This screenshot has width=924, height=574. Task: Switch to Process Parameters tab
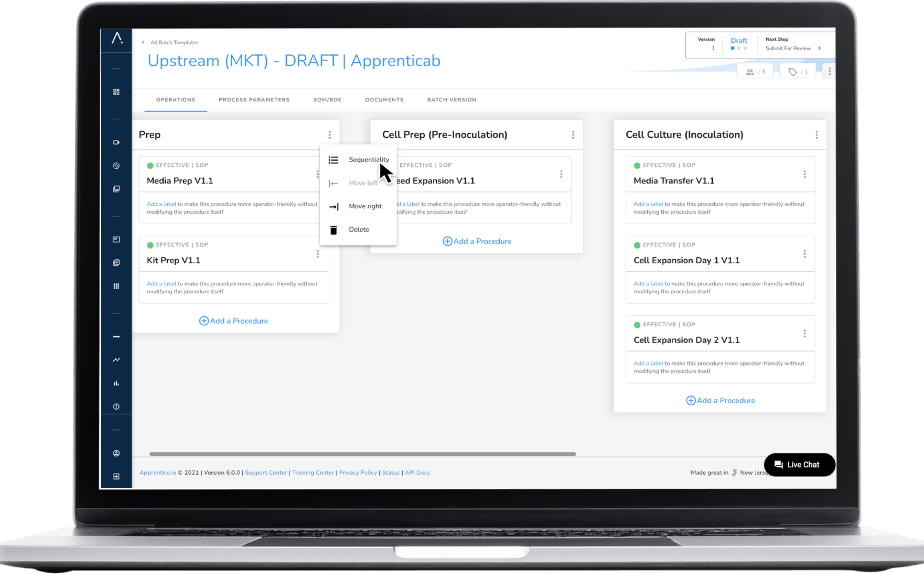point(253,100)
